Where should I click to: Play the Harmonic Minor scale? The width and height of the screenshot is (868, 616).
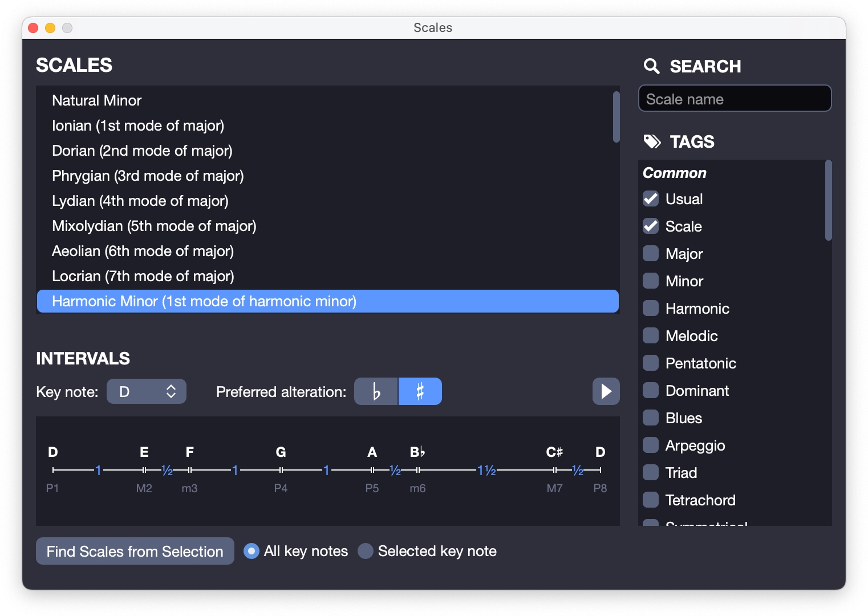tap(606, 391)
